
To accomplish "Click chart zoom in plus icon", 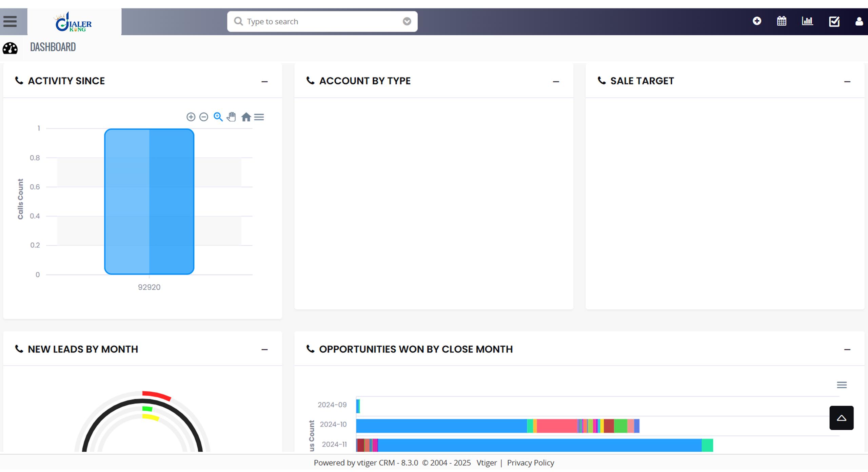I will [191, 117].
